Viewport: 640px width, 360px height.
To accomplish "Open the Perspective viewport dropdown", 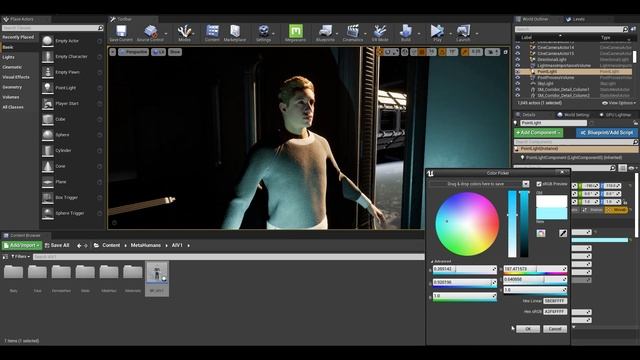I will [133, 52].
